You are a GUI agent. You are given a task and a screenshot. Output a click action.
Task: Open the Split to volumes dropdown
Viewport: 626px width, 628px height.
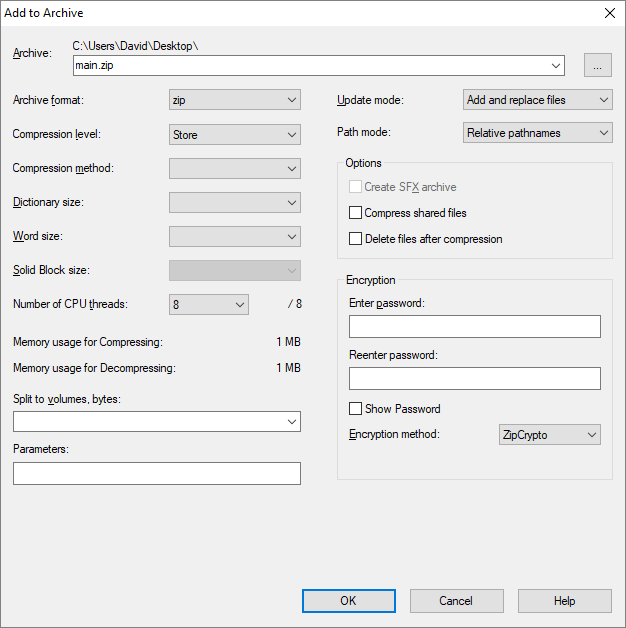[157, 421]
